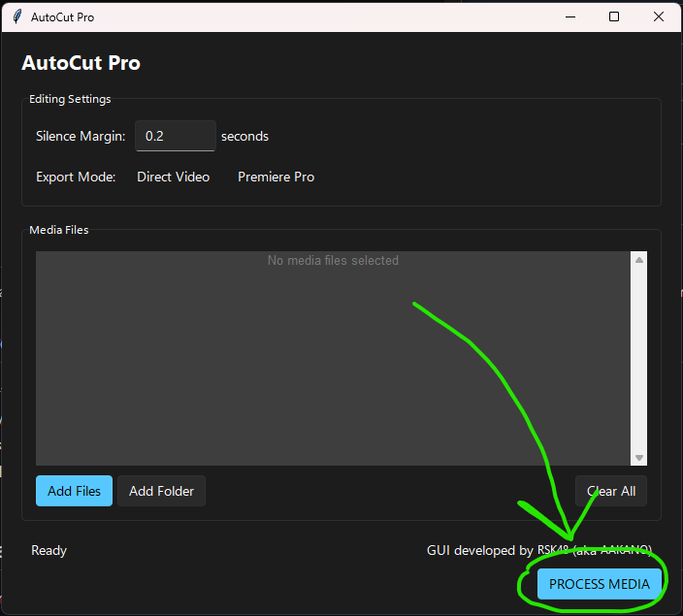The width and height of the screenshot is (683, 616).
Task: Click the media list scrollbar track
Action: click(x=639, y=359)
